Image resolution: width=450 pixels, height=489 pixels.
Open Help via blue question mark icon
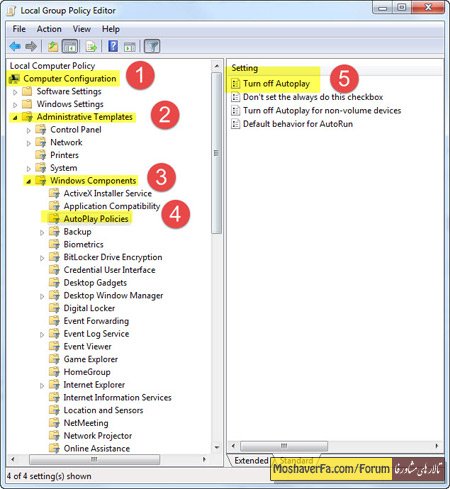pyautogui.click(x=113, y=46)
